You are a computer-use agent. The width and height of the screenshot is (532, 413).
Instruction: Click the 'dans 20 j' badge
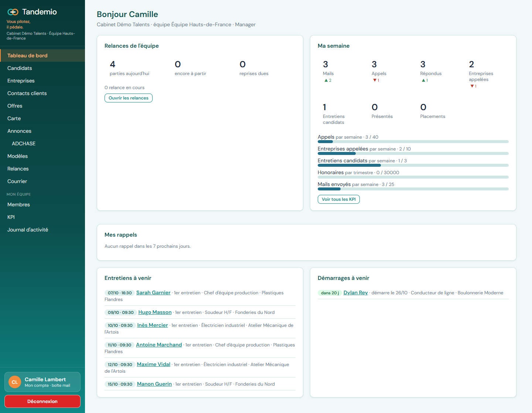coord(330,293)
